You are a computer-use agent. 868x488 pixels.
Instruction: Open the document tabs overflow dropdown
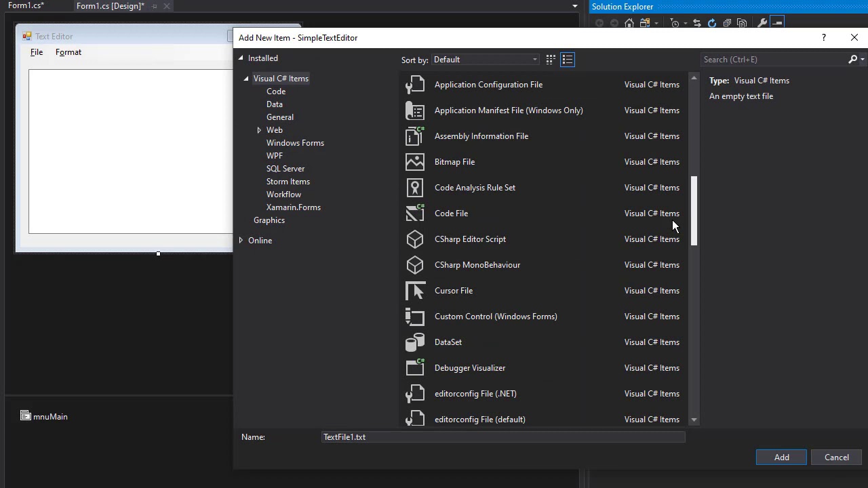[575, 6]
